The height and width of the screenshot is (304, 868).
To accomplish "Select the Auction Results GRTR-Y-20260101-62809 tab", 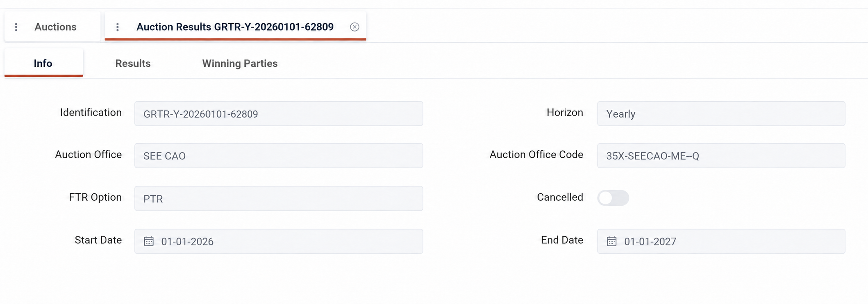I will [235, 27].
